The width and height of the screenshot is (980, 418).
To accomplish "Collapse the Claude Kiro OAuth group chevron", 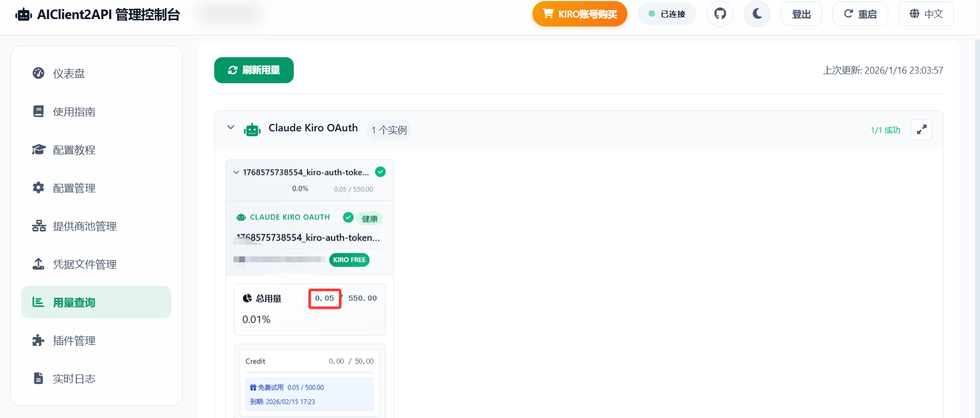I will [231, 127].
